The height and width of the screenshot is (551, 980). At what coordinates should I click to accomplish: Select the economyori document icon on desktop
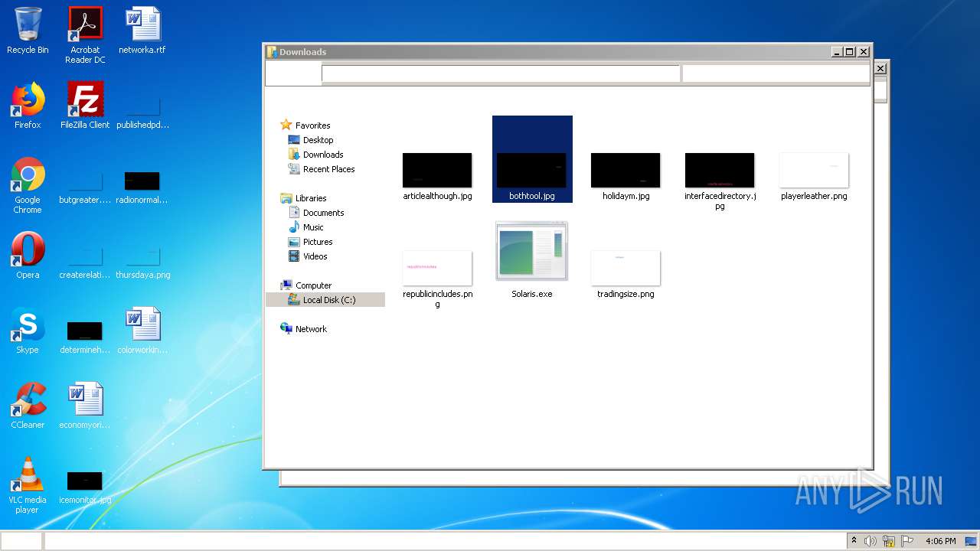click(x=85, y=406)
